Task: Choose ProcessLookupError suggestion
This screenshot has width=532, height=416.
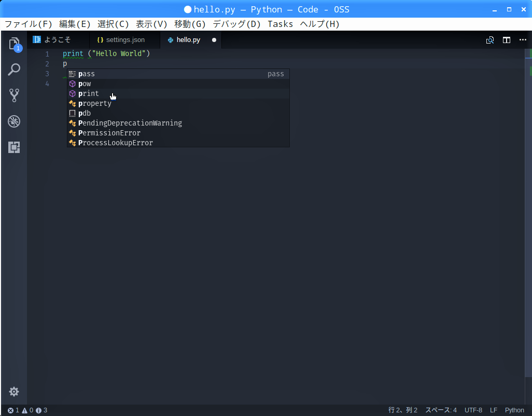Action: pyautogui.click(x=178, y=143)
